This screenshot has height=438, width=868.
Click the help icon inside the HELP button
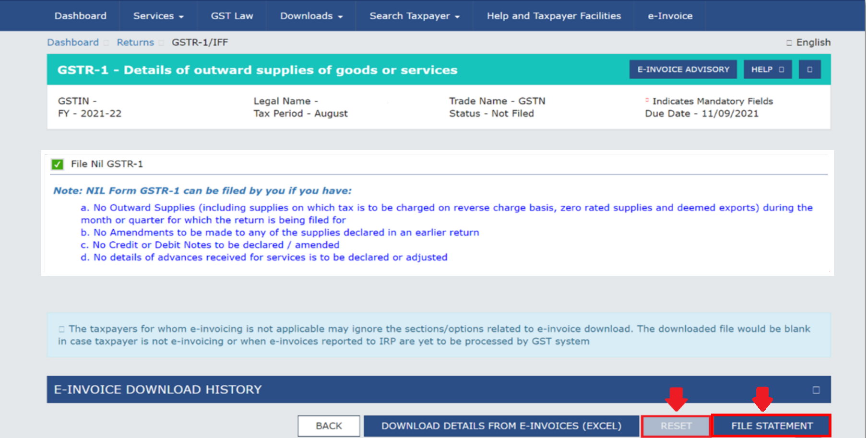pos(781,69)
